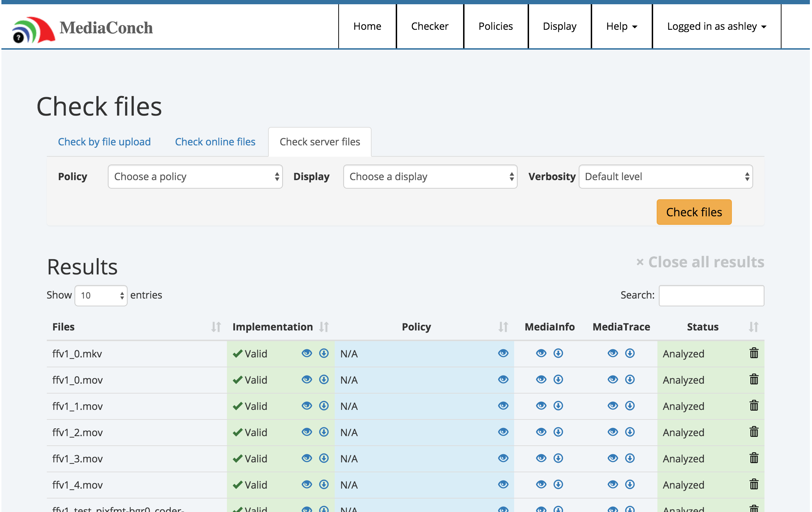Delete the ffv1_0.mov result row

[x=754, y=379]
